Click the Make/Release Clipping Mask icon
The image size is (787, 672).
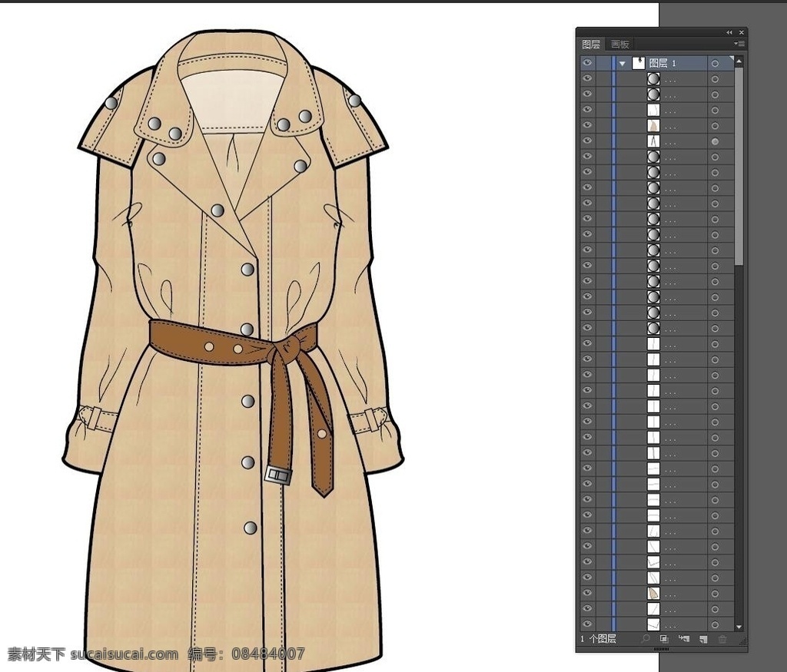[664, 639]
